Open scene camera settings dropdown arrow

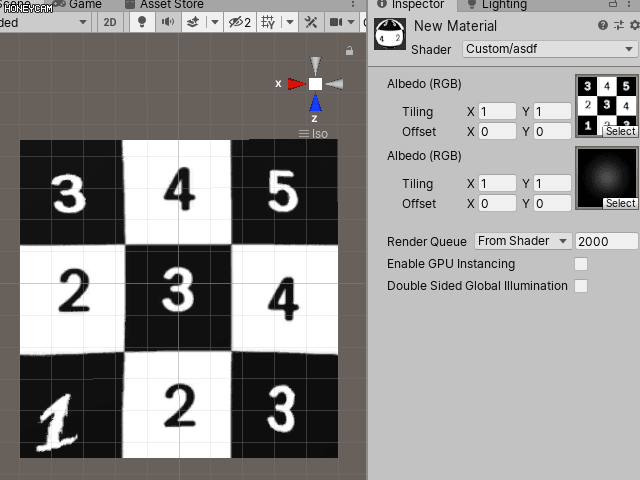pyautogui.click(x=351, y=22)
